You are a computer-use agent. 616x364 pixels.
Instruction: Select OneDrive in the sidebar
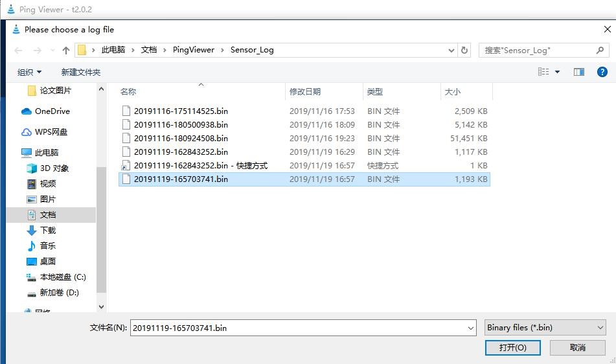52,111
